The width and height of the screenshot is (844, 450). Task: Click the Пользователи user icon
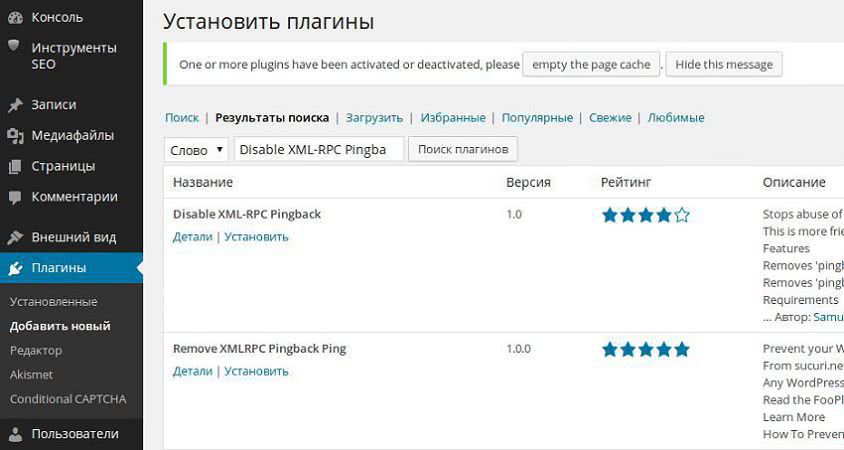click(x=15, y=434)
